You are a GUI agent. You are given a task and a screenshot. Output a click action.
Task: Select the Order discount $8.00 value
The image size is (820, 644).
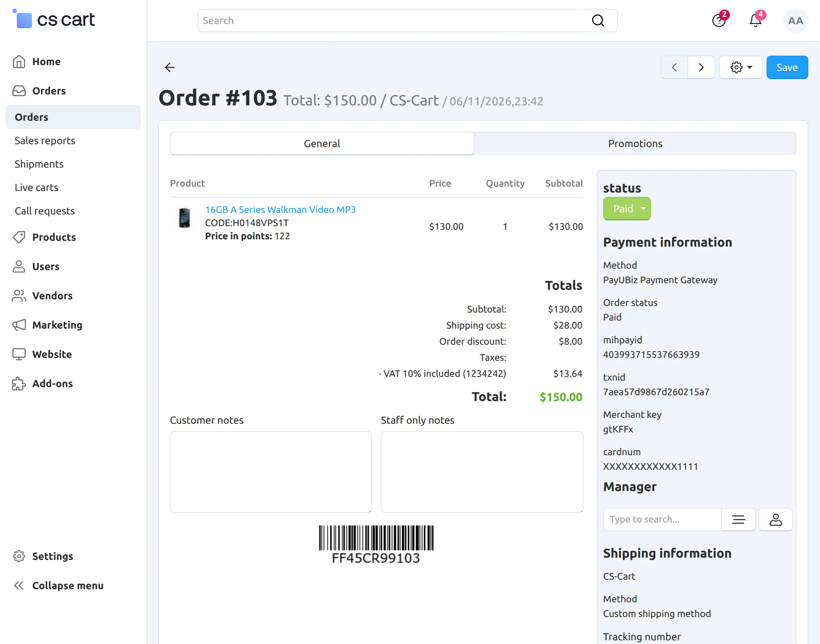click(x=570, y=342)
